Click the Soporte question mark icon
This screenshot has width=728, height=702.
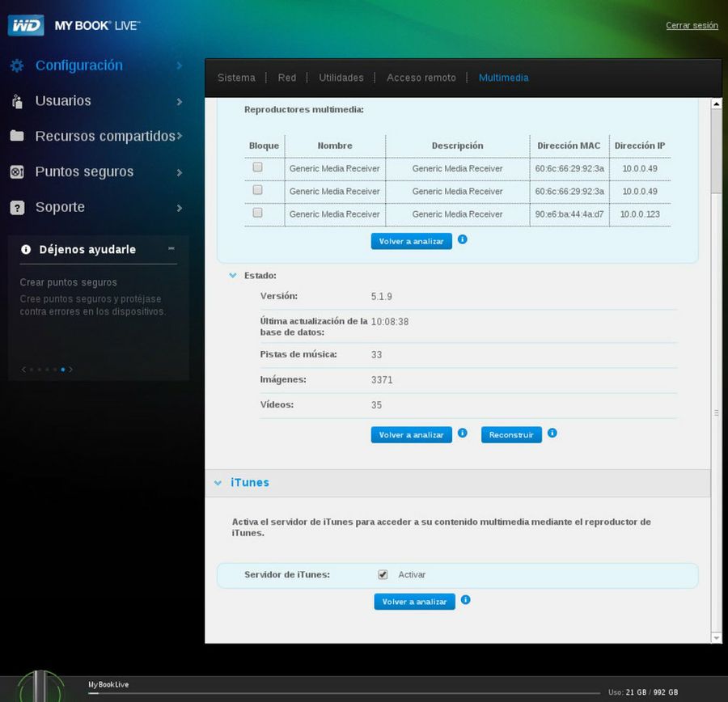(x=17, y=208)
